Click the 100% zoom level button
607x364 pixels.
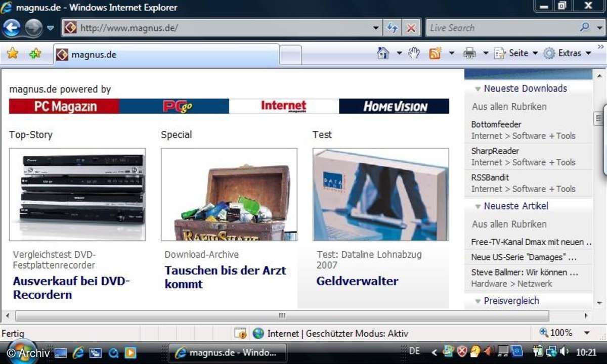point(556,333)
